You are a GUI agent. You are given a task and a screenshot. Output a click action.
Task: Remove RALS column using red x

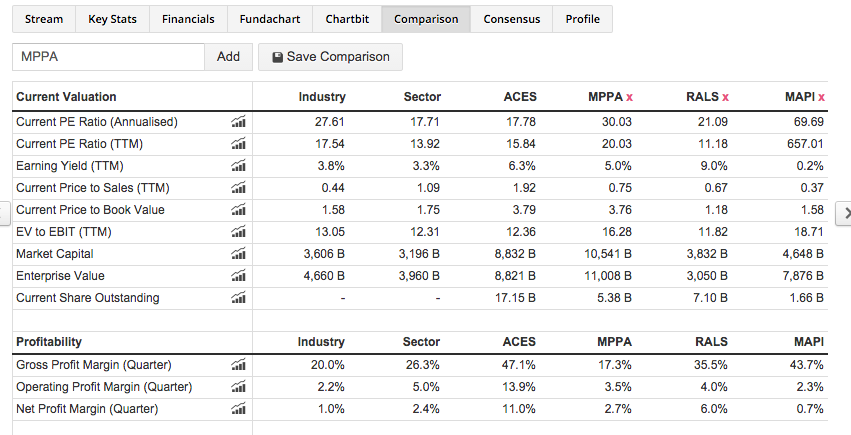click(725, 97)
